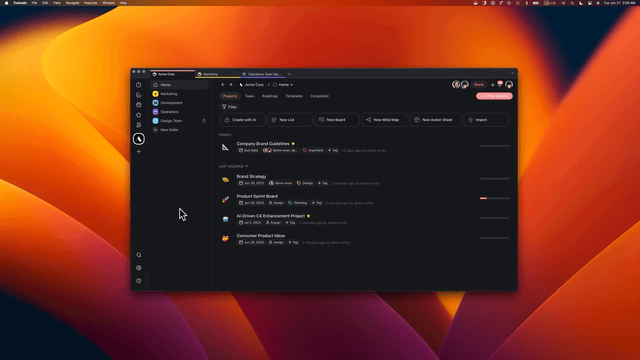
Task: Open search from the left rail magnifier
Action: coord(139,255)
